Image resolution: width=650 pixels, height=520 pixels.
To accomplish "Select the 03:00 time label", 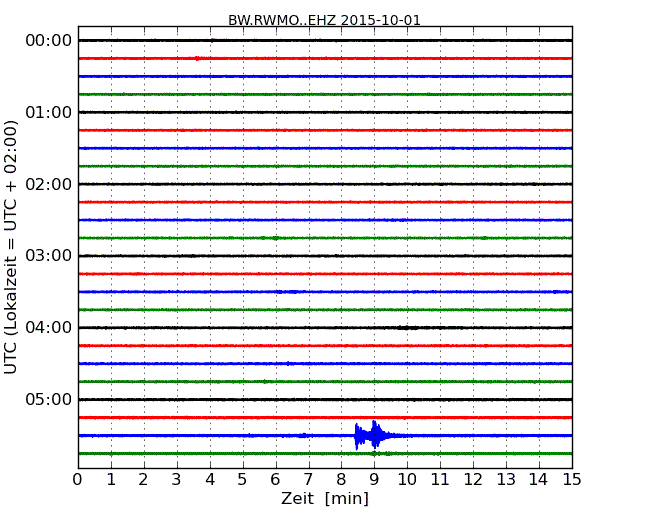I will pos(49,255).
